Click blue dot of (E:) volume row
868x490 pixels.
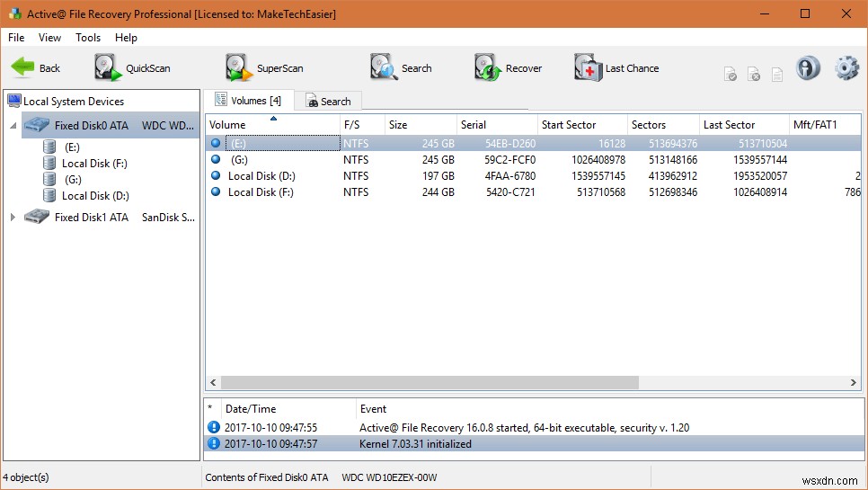(x=216, y=143)
